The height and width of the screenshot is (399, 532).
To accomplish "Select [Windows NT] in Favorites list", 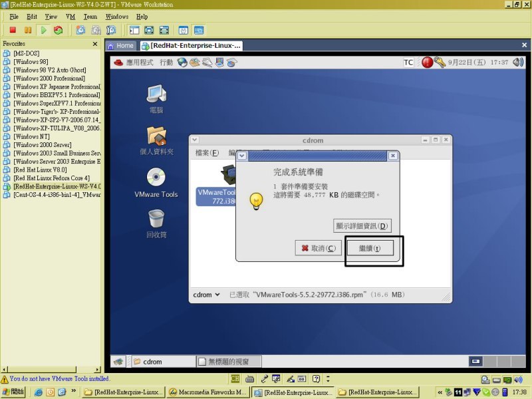I will [31, 136].
